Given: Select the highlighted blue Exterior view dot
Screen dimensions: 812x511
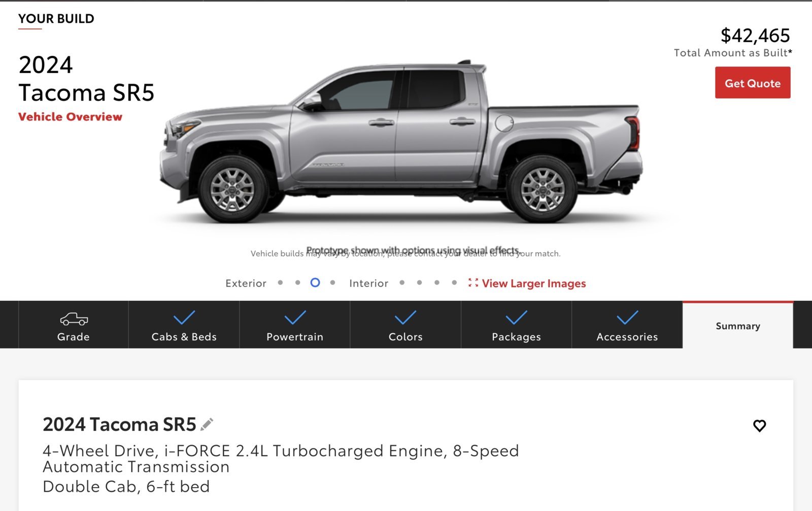Looking at the screenshot, I should click(315, 282).
